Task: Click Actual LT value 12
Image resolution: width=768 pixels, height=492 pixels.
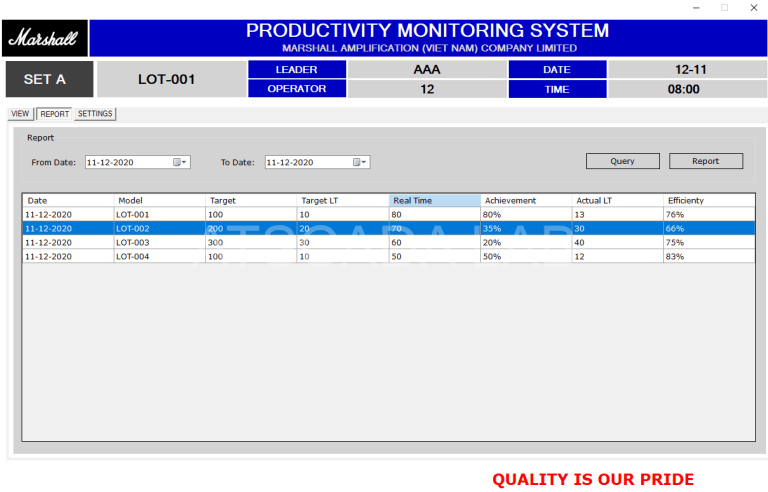Action: click(x=618, y=256)
